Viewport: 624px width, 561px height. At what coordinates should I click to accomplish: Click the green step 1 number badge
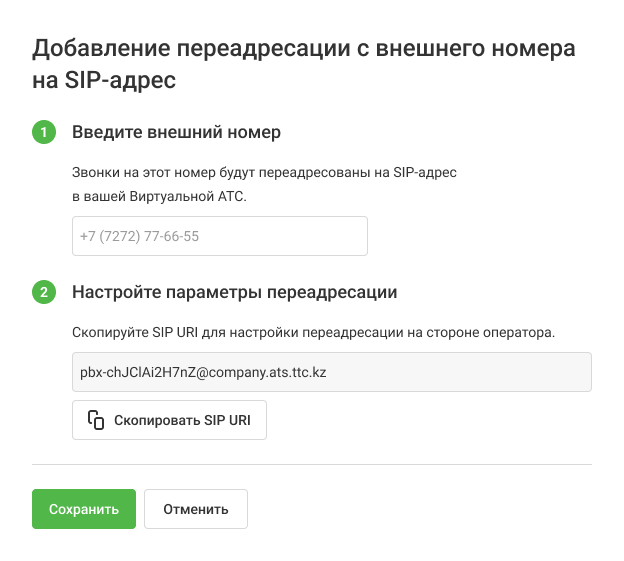(x=44, y=132)
